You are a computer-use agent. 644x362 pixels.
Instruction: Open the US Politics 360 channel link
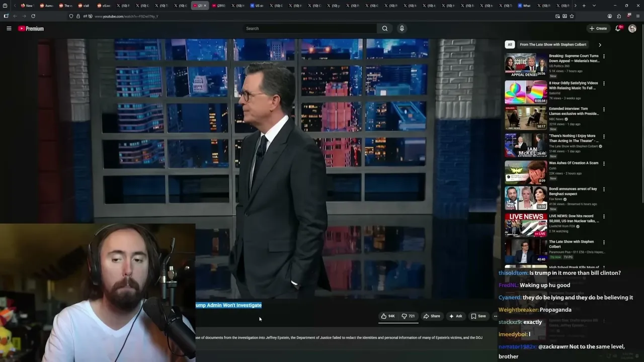pyautogui.click(x=559, y=66)
